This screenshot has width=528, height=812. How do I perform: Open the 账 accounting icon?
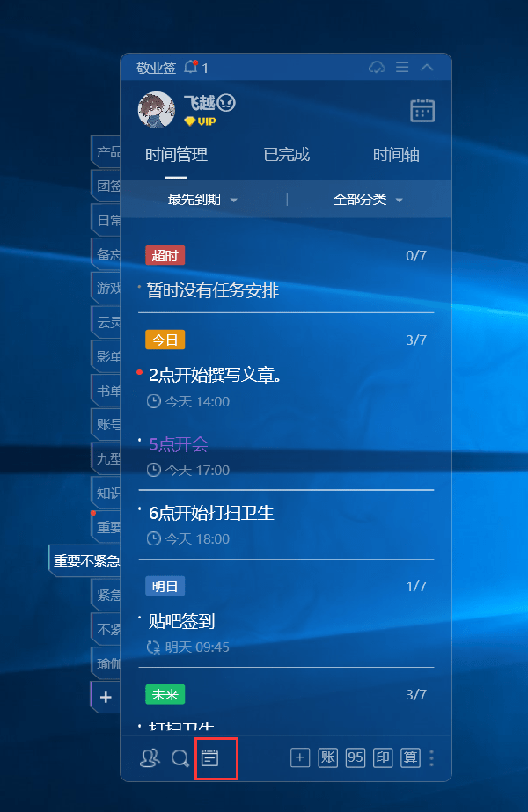[327, 757]
